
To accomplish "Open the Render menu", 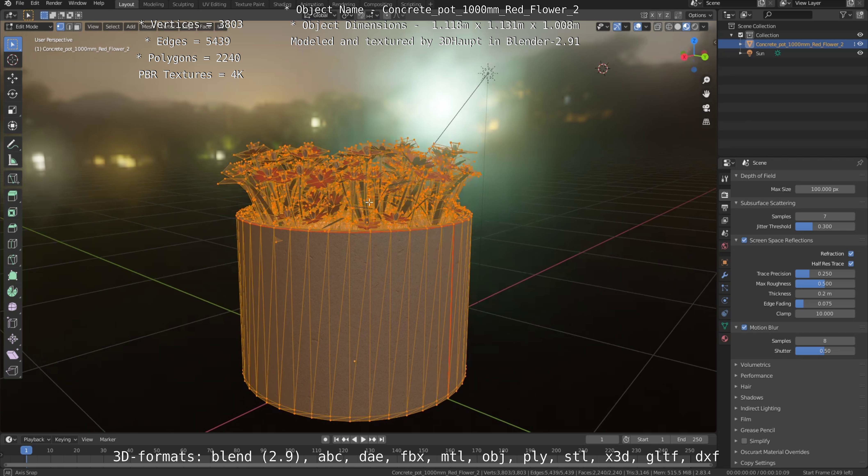I will [54, 3].
